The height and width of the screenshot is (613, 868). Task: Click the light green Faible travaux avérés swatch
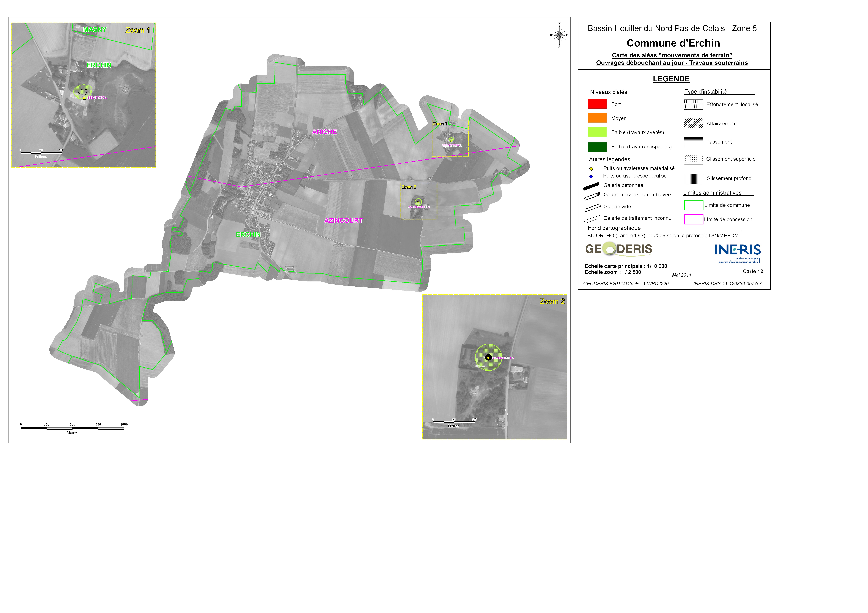(x=597, y=132)
